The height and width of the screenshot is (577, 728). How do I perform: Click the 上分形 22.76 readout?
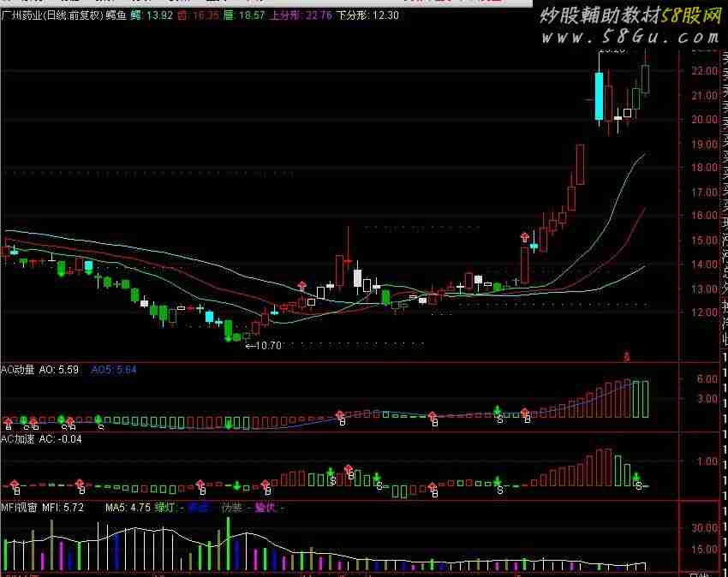[301, 15]
